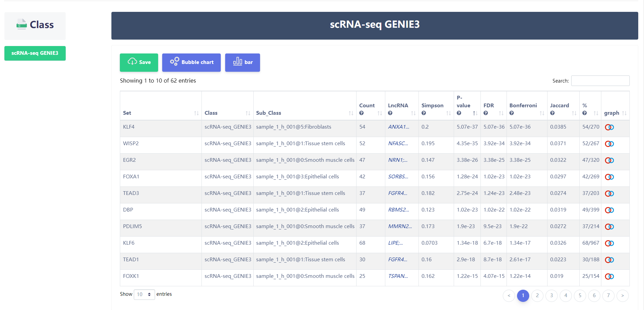Go to page 3 of results

552,295
